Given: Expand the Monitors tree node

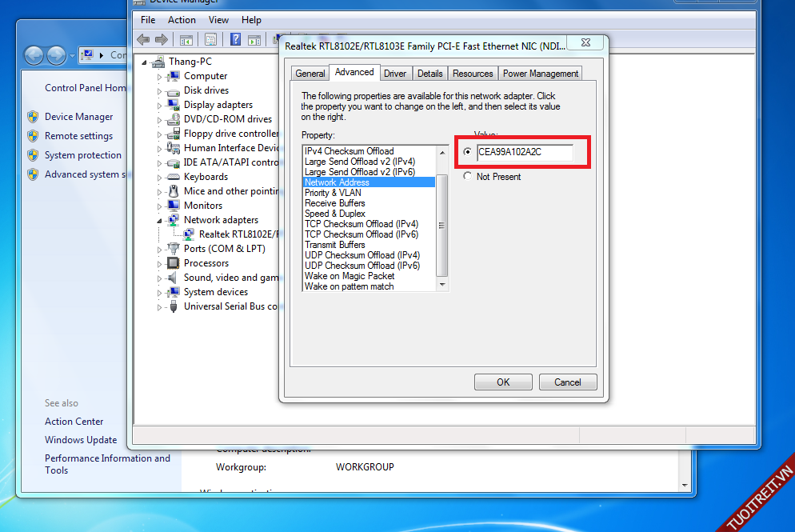Looking at the screenshot, I should pos(159,207).
